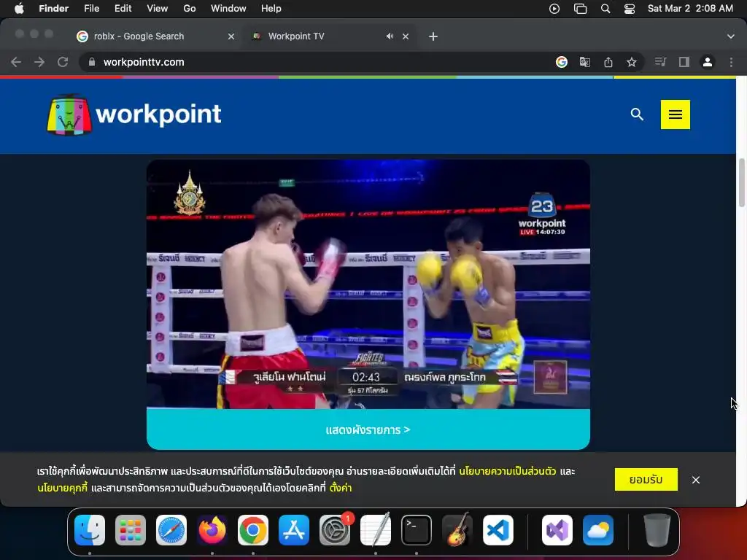
Task: Bookmark this tab with star icon
Action: 632,62
